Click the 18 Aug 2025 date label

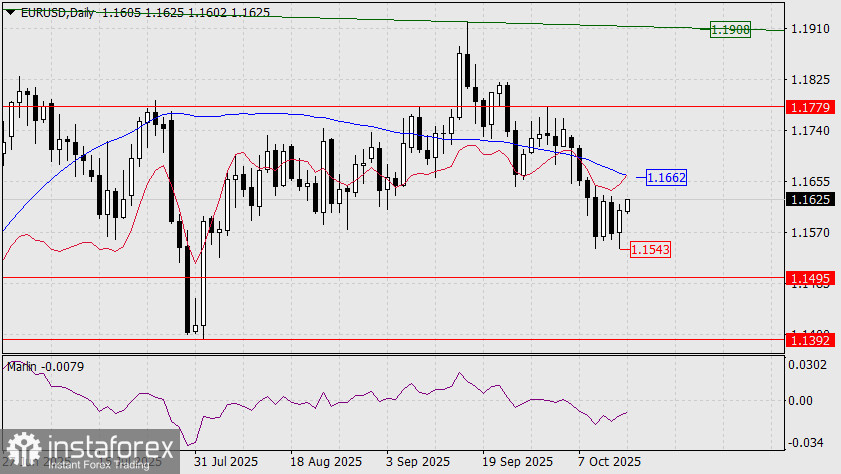click(326, 462)
